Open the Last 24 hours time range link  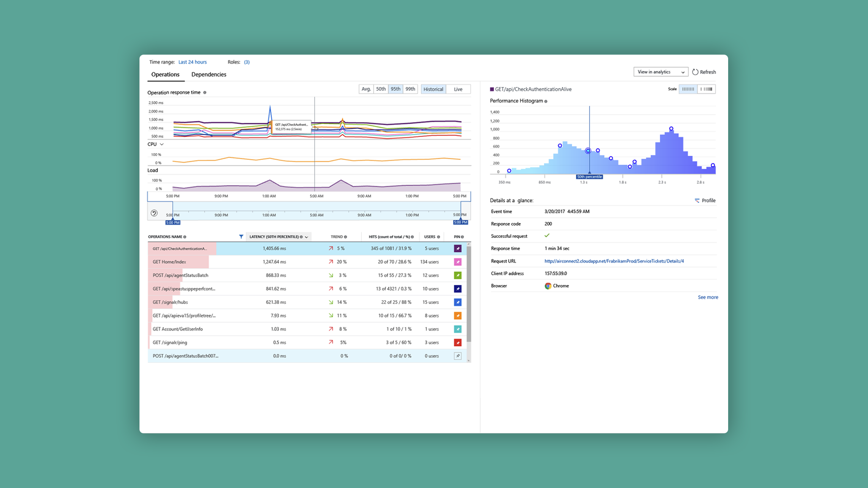coord(192,62)
